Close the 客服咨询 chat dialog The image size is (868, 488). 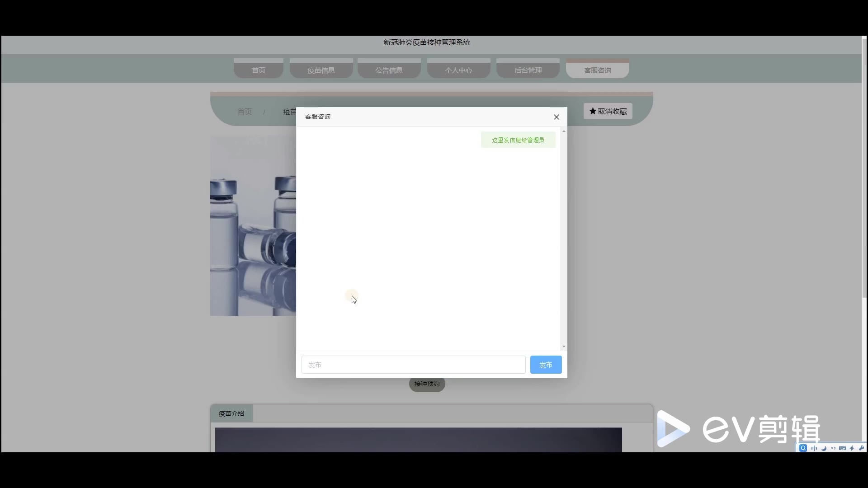tap(557, 117)
